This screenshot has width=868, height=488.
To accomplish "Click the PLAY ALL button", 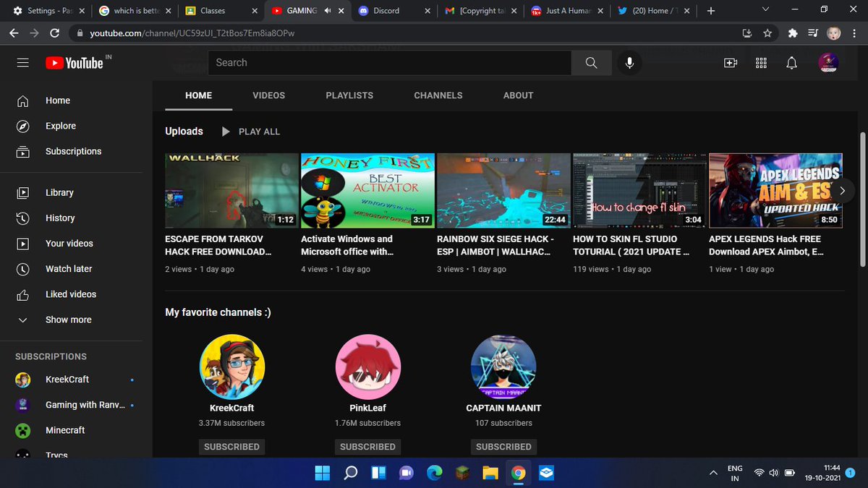I will click(x=250, y=132).
